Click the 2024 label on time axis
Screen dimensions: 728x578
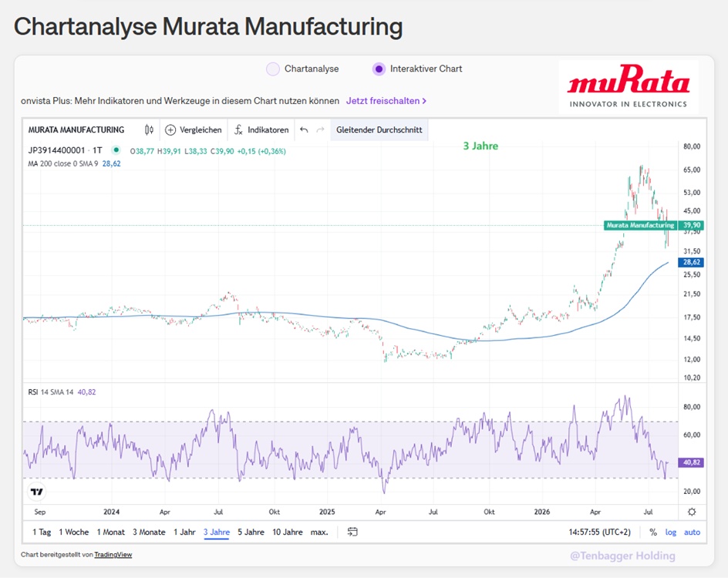tap(111, 512)
